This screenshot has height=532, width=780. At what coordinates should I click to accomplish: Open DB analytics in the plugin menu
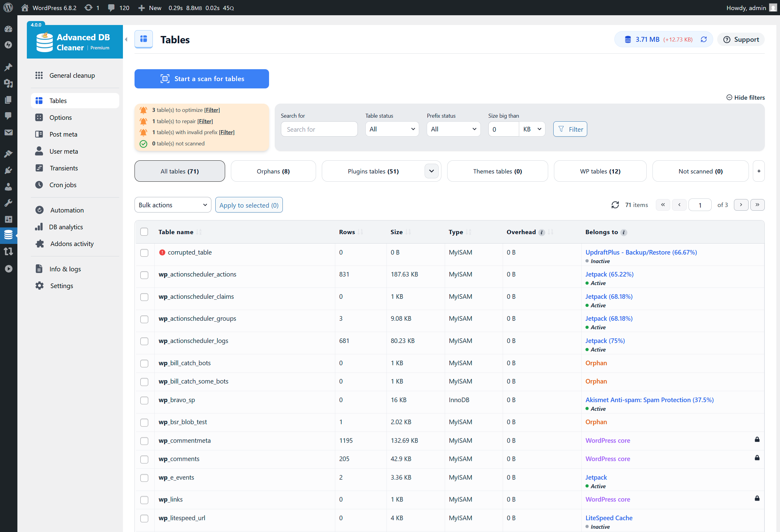pyautogui.click(x=66, y=227)
